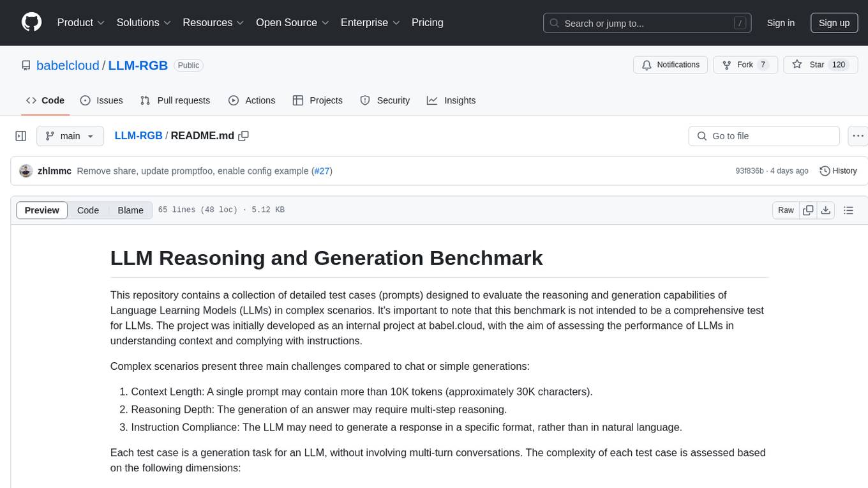Screen dimensions: 868x488
Task: Expand the file tree side panel
Action: tap(21, 136)
